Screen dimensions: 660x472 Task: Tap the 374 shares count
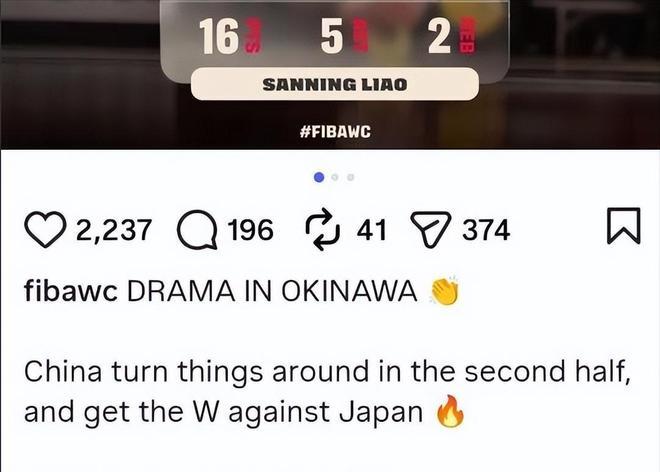(x=486, y=230)
